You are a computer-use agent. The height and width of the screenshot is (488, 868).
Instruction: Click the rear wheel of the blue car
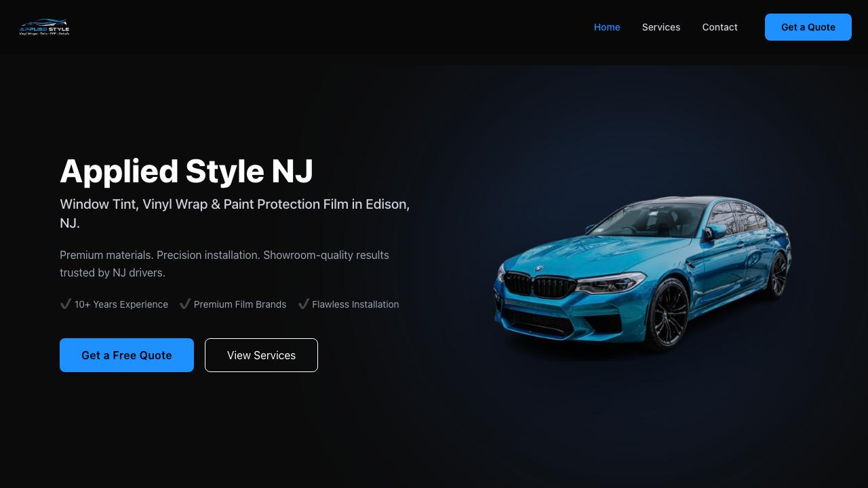pos(778,274)
